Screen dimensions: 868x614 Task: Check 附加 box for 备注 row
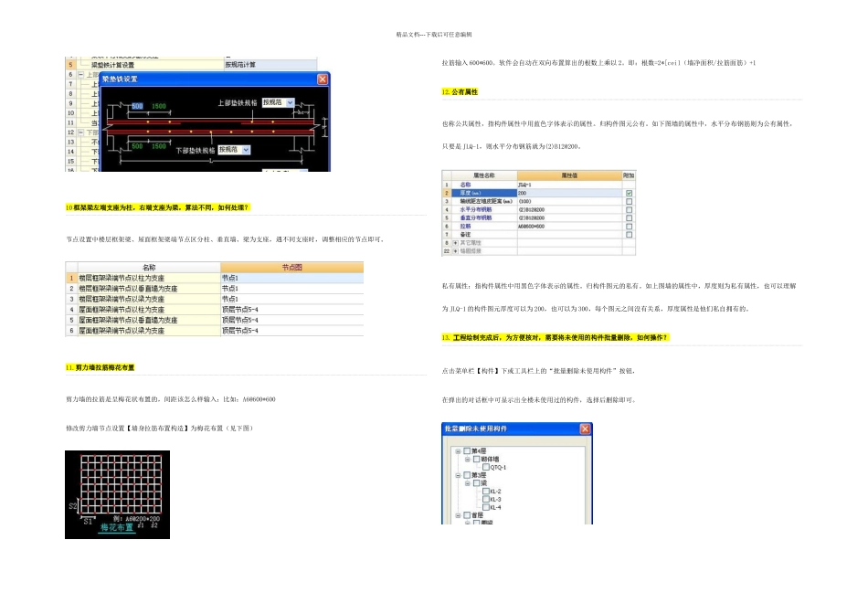click(629, 235)
